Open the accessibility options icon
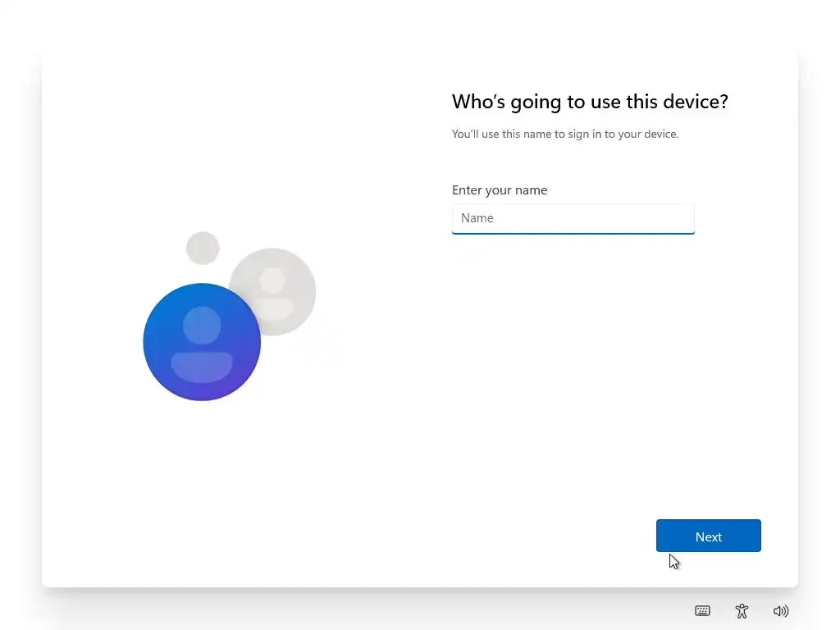The width and height of the screenshot is (840, 630). (742, 610)
